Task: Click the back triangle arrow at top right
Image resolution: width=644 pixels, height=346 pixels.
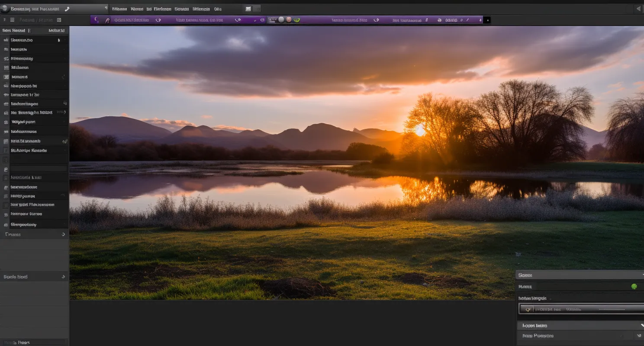Action: pos(639,9)
